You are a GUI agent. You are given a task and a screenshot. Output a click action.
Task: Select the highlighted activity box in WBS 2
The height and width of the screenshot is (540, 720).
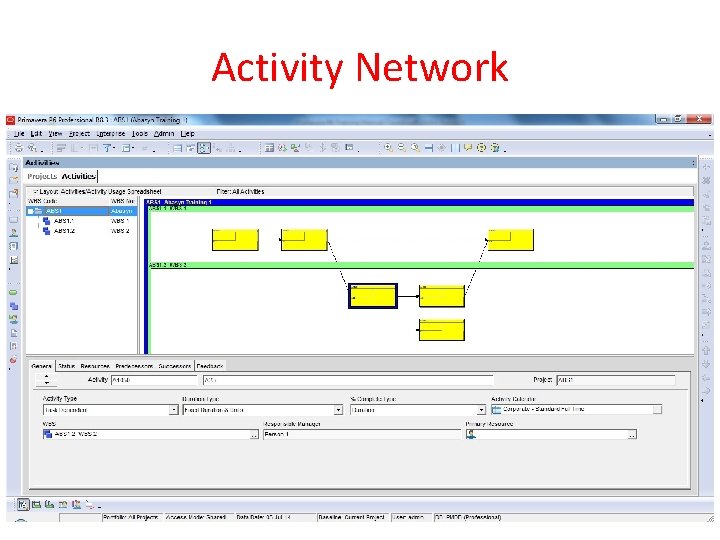click(x=373, y=296)
